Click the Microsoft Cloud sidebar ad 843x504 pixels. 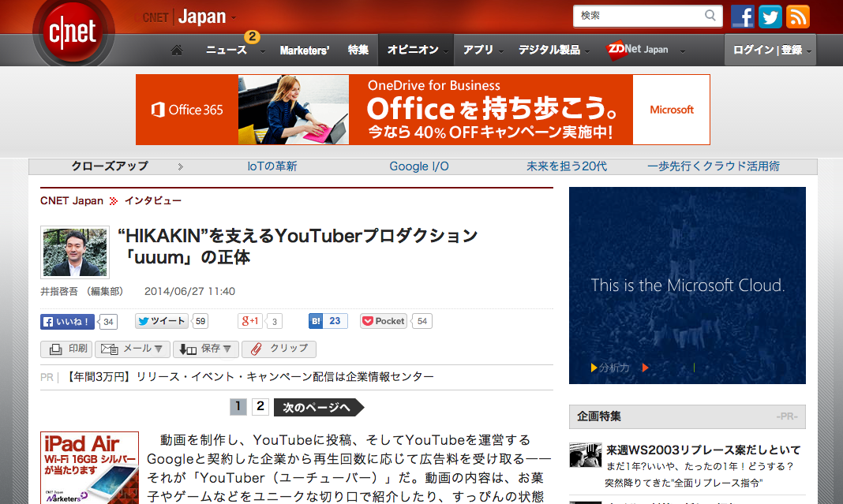687,286
